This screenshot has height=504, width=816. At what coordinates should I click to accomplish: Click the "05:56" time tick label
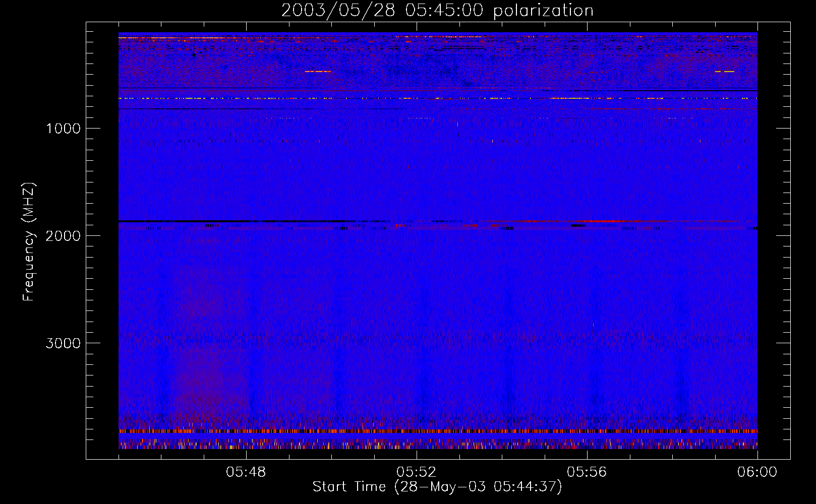coord(587,472)
